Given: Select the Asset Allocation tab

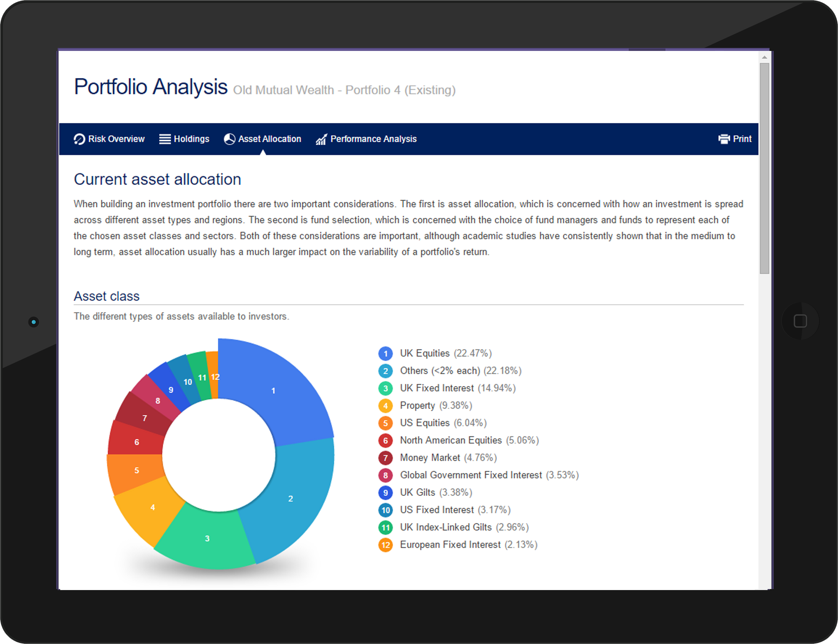Looking at the screenshot, I should click(263, 139).
